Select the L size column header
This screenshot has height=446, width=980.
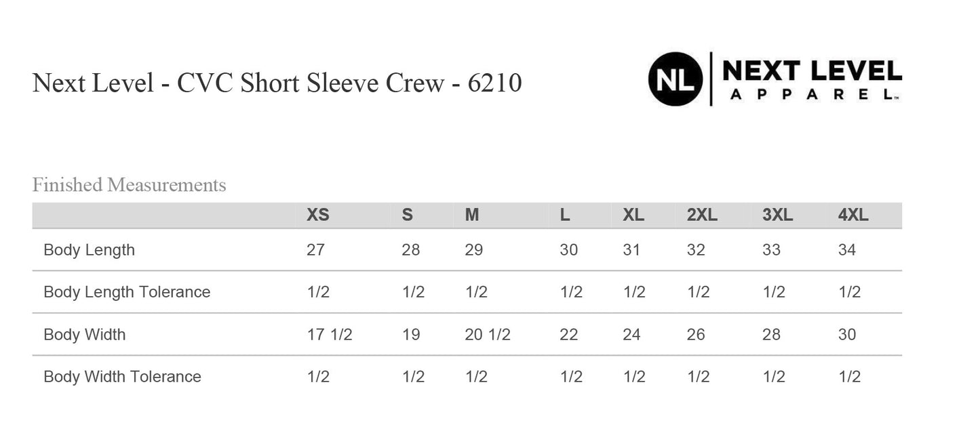tap(565, 216)
